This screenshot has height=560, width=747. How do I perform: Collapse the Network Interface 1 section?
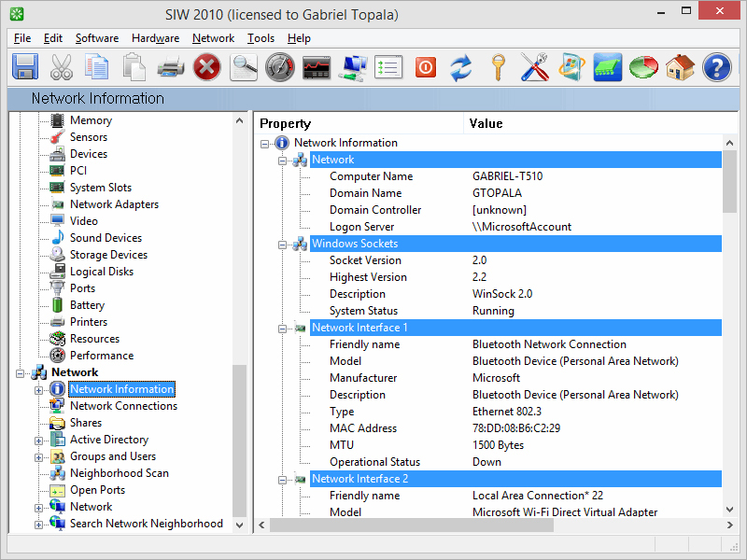283,329
